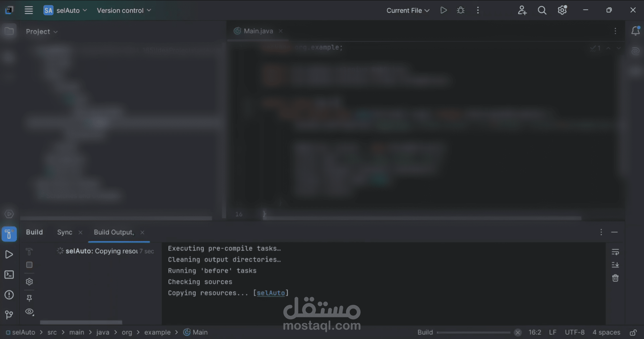Open the Build tool window hammer icon

9,234
